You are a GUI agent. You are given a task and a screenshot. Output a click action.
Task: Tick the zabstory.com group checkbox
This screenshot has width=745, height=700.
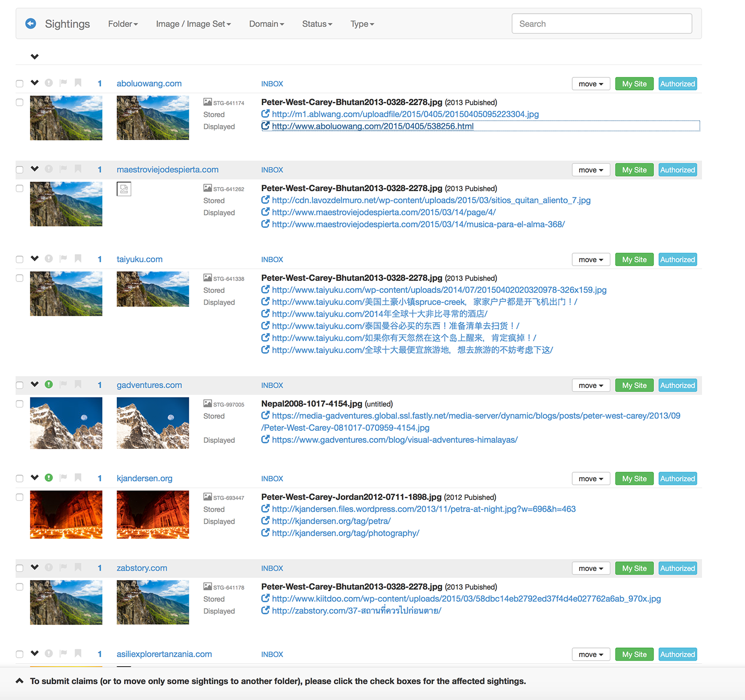click(x=19, y=568)
